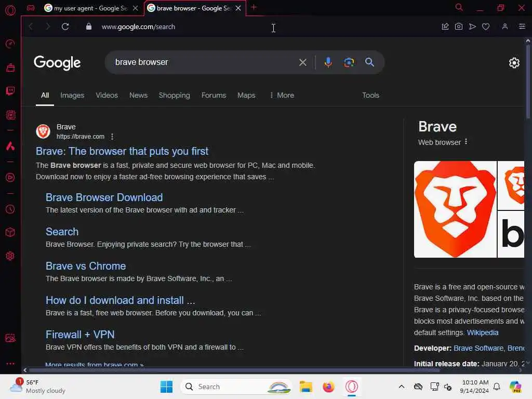Click the large Brave lion logo image

click(455, 209)
